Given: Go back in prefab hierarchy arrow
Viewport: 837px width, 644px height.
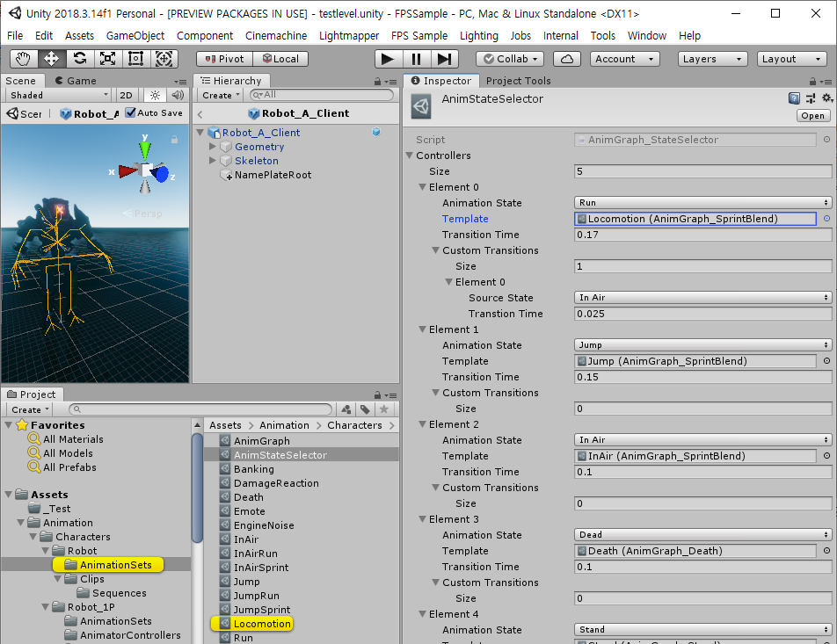Looking at the screenshot, I should pos(200,113).
